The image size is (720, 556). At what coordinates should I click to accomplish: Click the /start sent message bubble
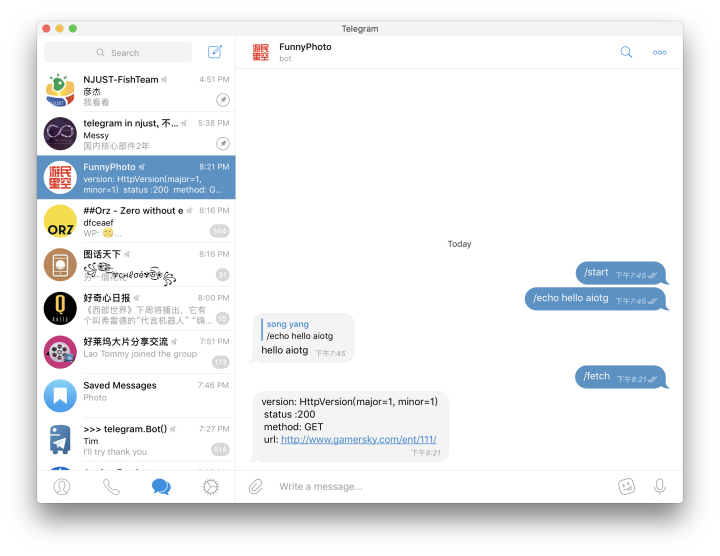[x=621, y=273]
